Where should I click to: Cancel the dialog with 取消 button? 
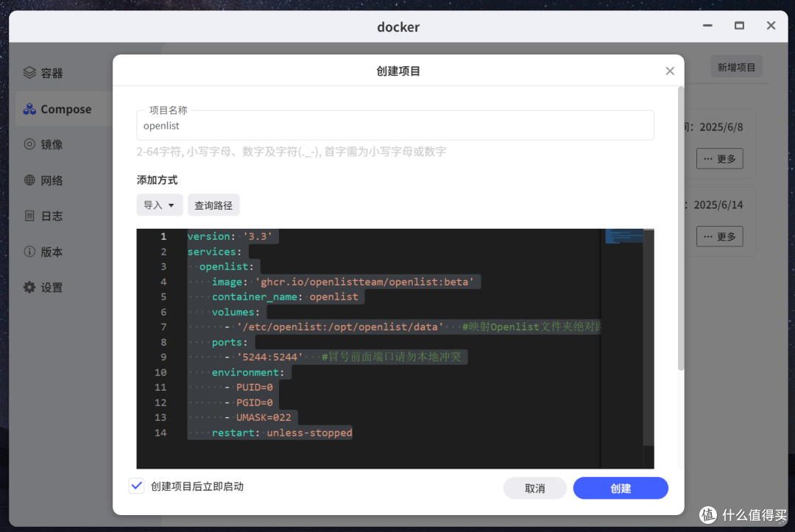coord(535,488)
